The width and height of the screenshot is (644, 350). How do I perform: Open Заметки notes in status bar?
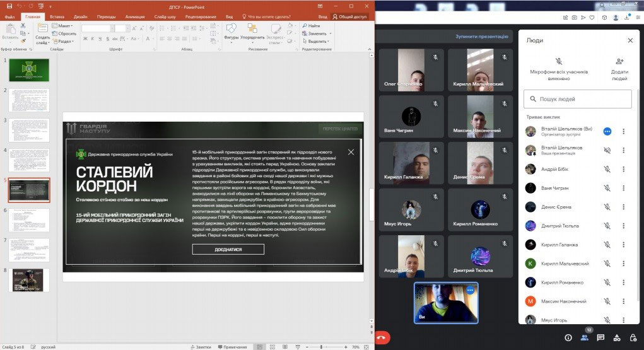(x=201, y=347)
